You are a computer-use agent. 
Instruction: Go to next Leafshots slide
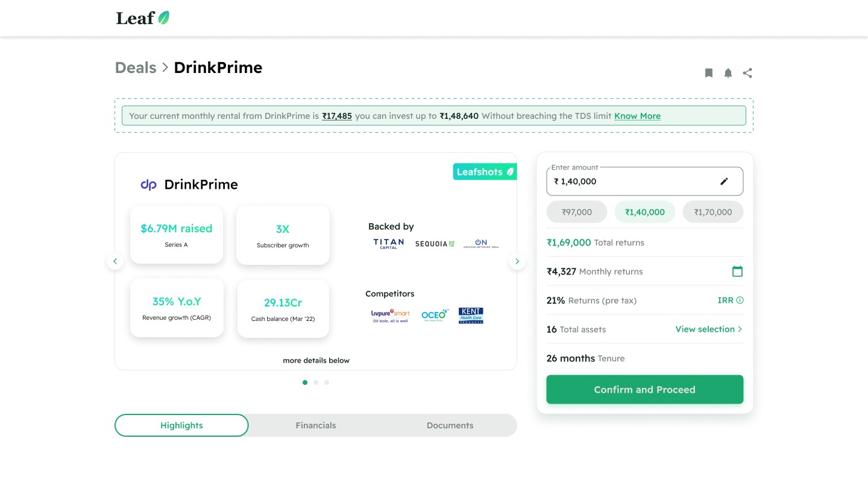click(517, 261)
